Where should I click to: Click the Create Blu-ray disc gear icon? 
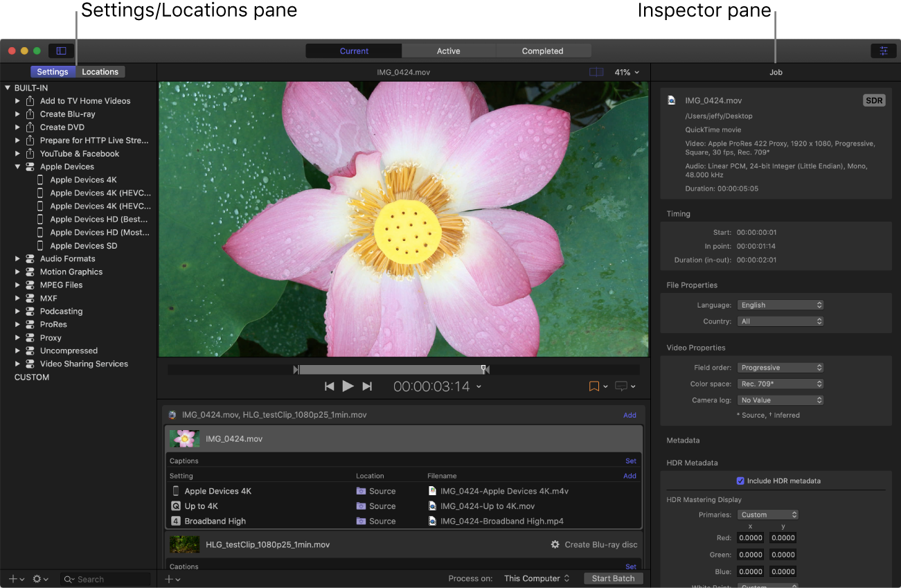point(554,544)
